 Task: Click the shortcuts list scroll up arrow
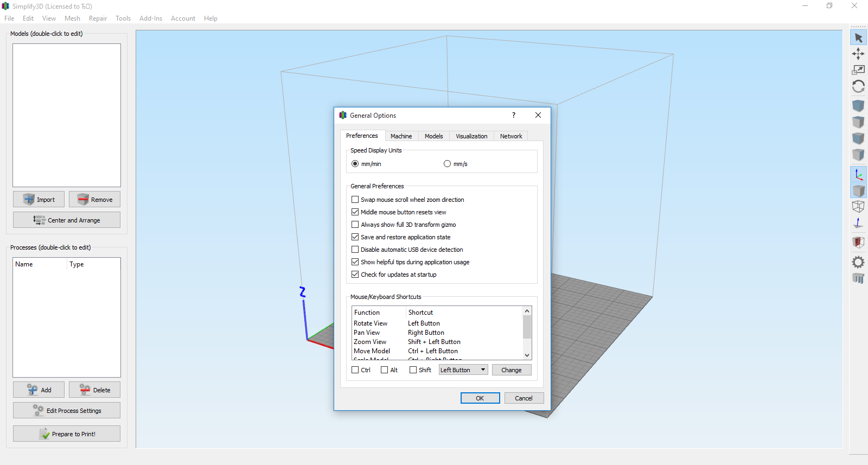click(x=527, y=311)
